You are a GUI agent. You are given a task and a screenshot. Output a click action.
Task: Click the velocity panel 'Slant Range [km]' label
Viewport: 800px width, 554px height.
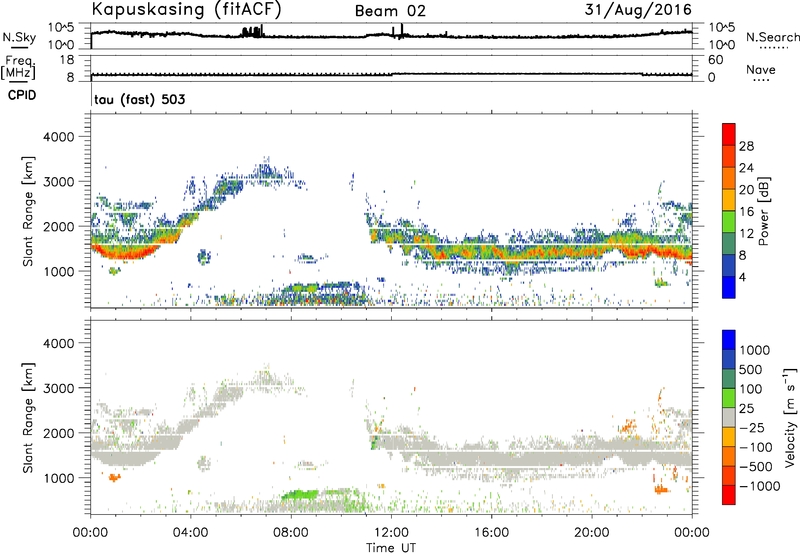[28, 418]
